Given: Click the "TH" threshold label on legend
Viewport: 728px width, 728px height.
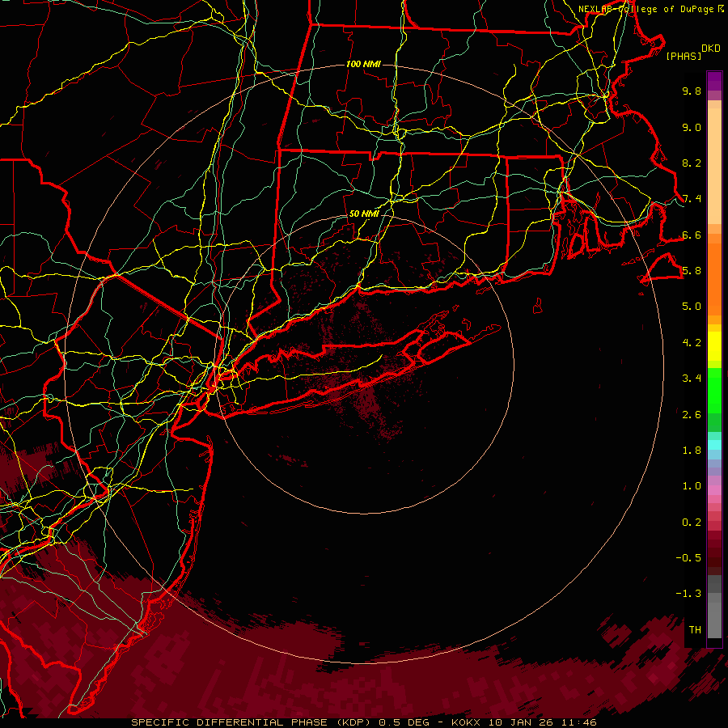Looking at the screenshot, I should 695,630.
